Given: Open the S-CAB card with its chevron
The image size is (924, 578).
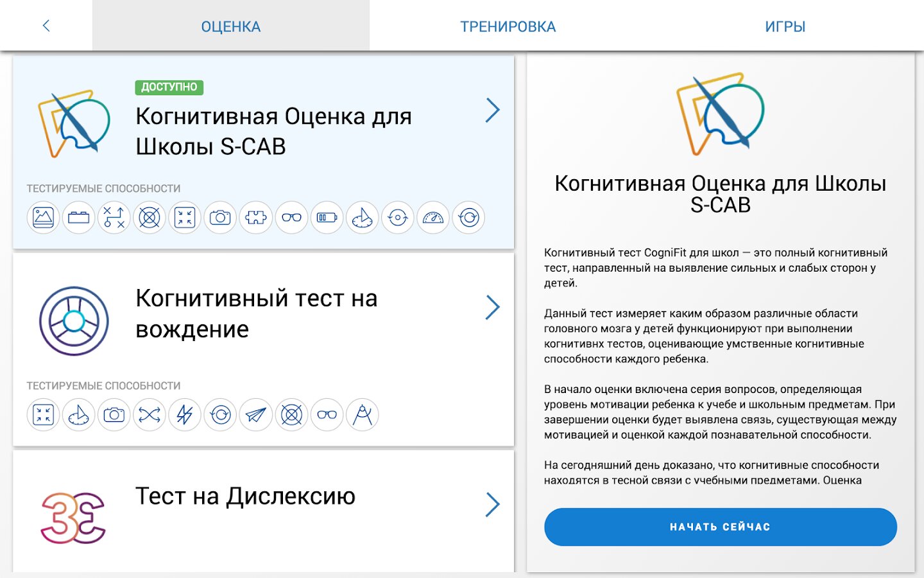Looking at the screenshot, I should (492, 110).
